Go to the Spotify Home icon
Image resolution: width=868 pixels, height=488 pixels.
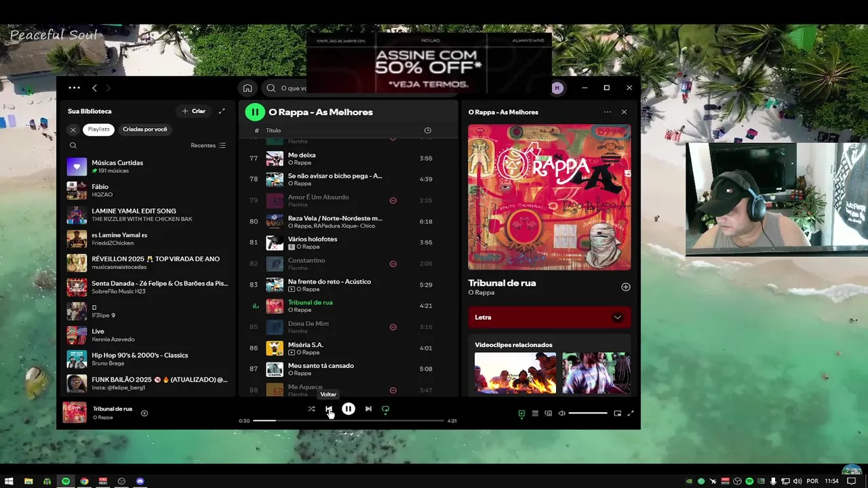(248, 88)
